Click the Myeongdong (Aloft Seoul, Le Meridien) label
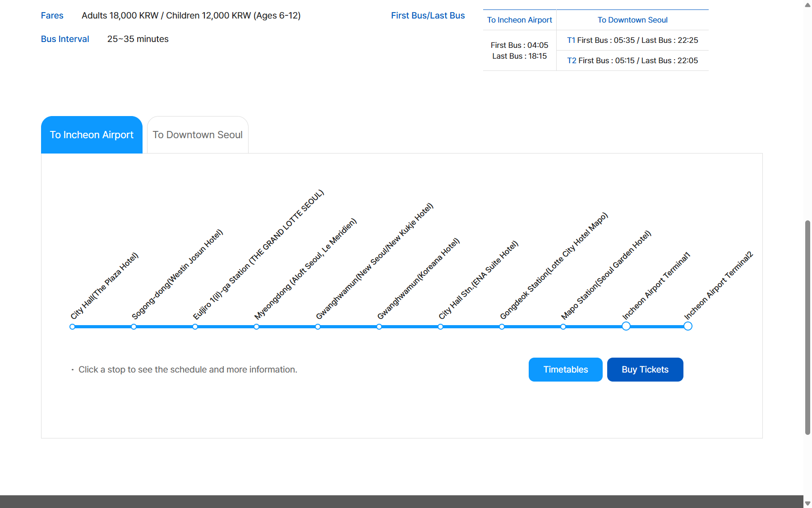The height and width of the screenshot is (508, 812). point(305,269)
